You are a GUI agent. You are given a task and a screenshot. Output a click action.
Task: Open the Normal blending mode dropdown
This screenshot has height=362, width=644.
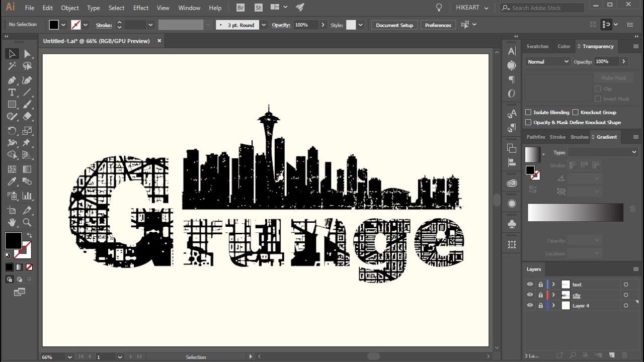pos(547,61)
